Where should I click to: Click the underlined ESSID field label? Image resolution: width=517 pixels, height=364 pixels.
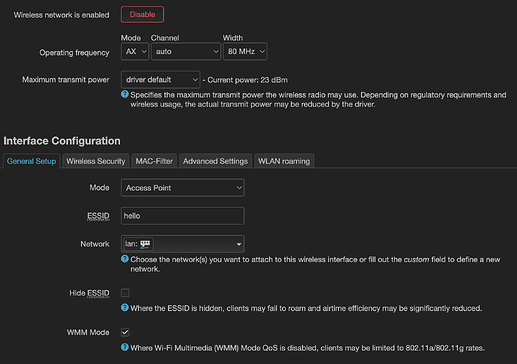(x=98, y=216)
